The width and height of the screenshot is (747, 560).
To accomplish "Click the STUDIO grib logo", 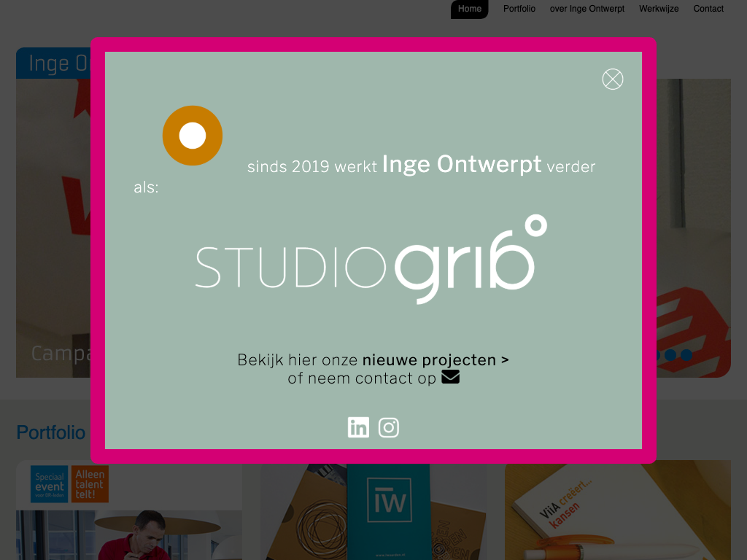I will [371, 260].
